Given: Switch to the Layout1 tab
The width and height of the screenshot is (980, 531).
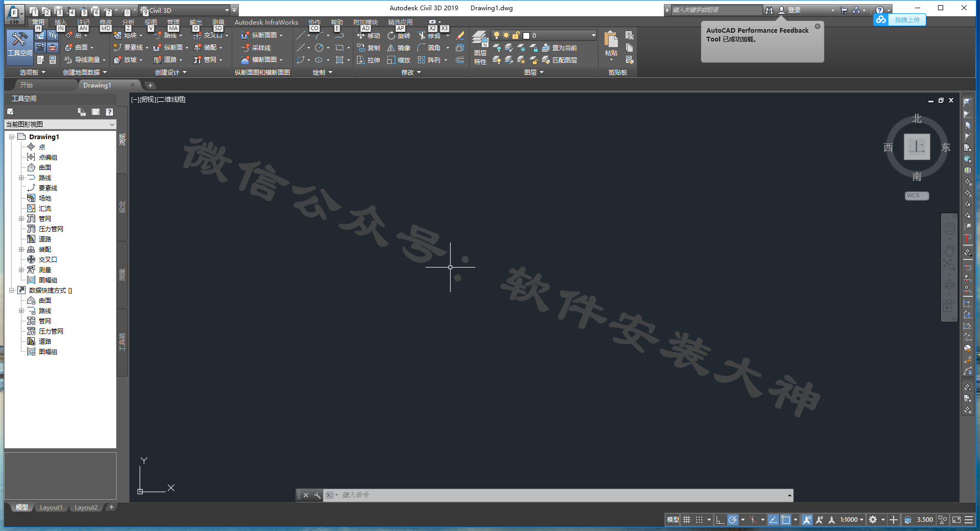Looking at the screenshot, I should coord(51,507).
